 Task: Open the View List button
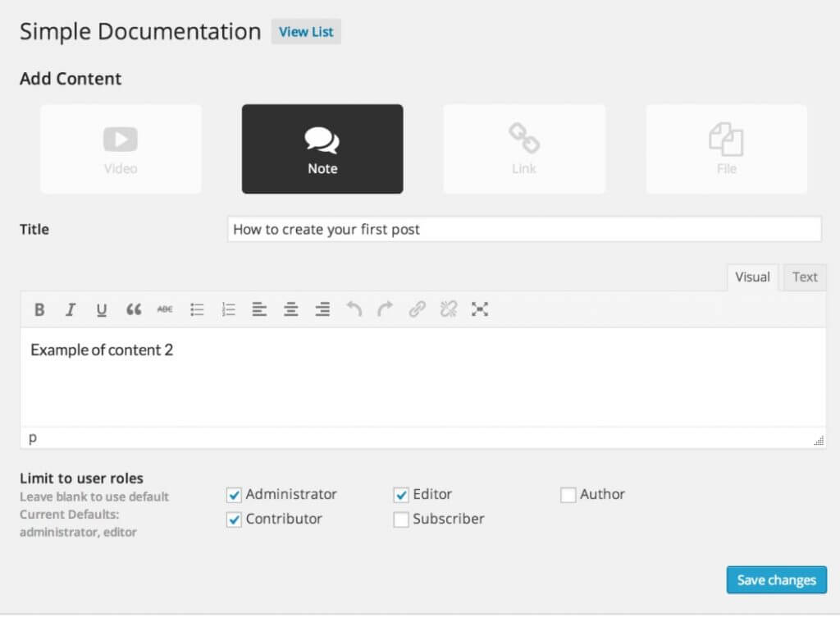click(306, 32)
